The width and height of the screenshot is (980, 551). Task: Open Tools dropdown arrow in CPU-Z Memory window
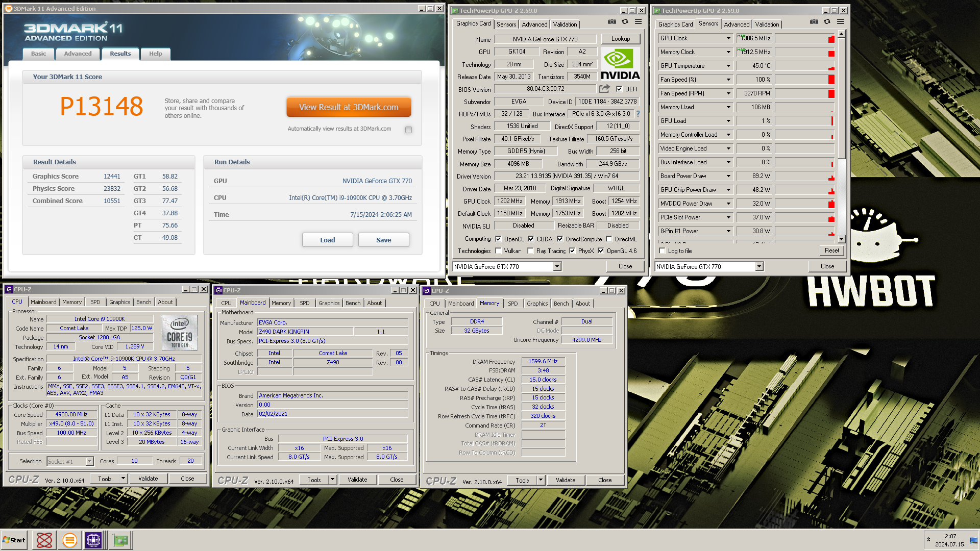click(541, 480)
